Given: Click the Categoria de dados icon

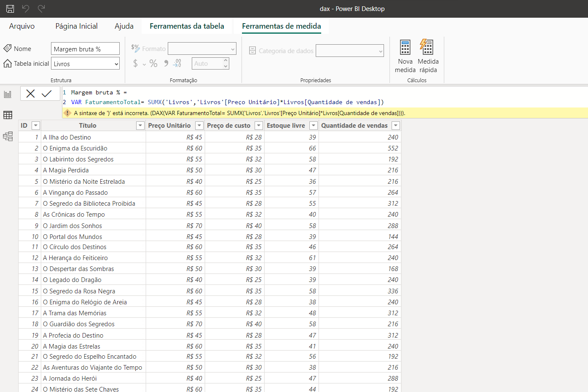Looking at the screenshot, I should tap(252, 51).
